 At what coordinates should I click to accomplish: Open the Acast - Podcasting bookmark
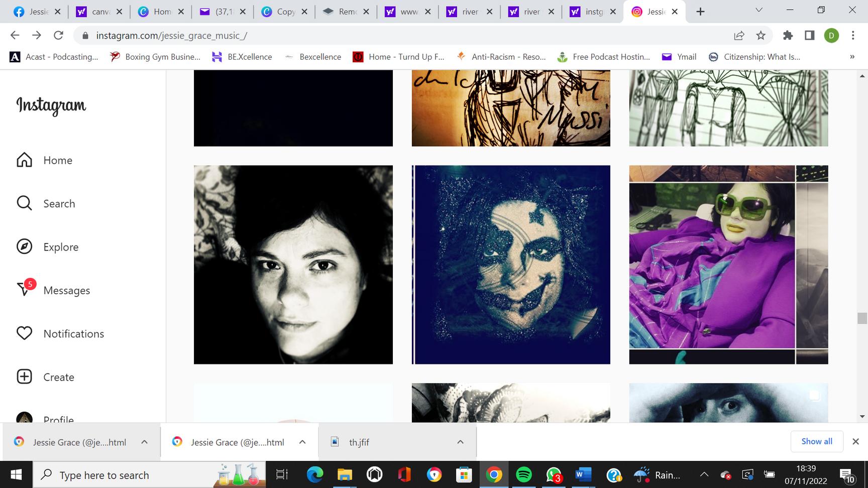click(x=54, y=57)
